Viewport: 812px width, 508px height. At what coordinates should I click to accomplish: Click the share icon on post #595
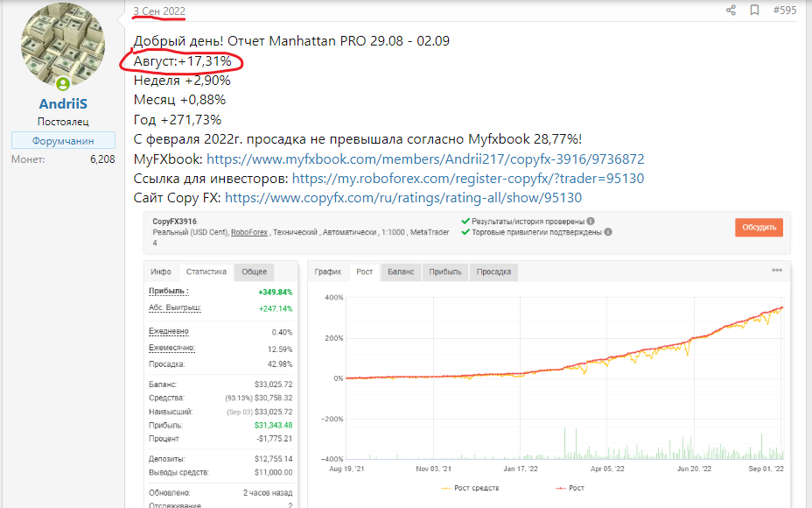point(731,10)
